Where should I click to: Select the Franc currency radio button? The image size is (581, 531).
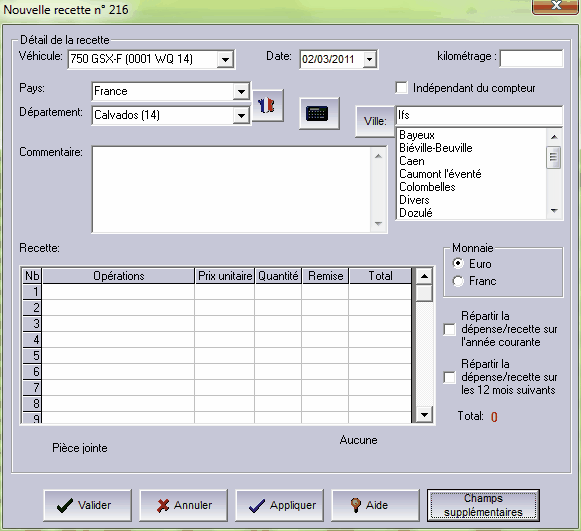point(458,281)
